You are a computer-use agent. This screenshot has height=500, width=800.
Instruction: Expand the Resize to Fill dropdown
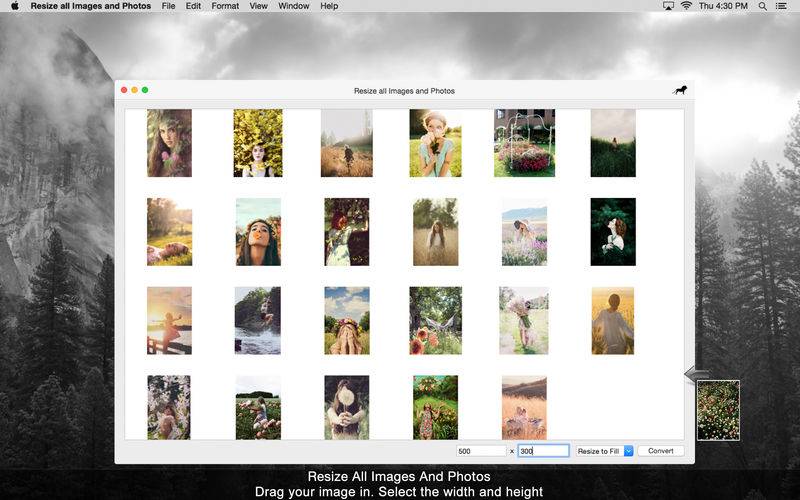coord(628,451)
